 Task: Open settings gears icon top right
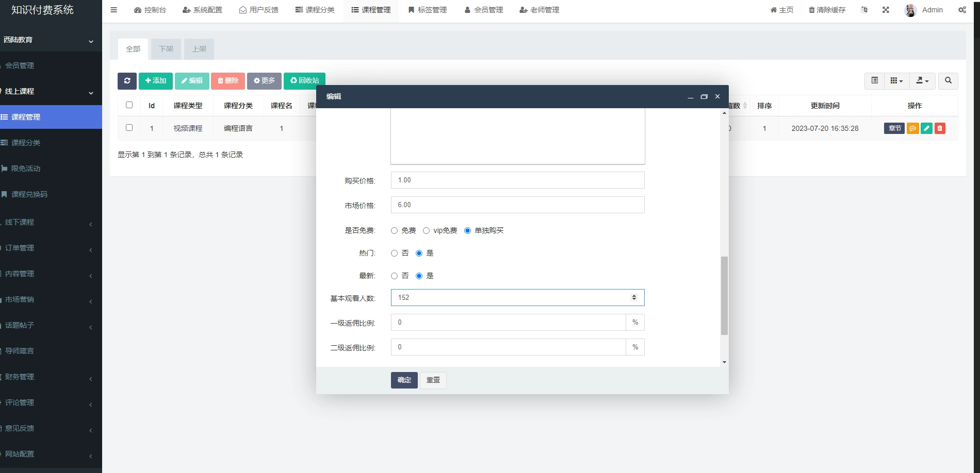[x=962, y=10]
